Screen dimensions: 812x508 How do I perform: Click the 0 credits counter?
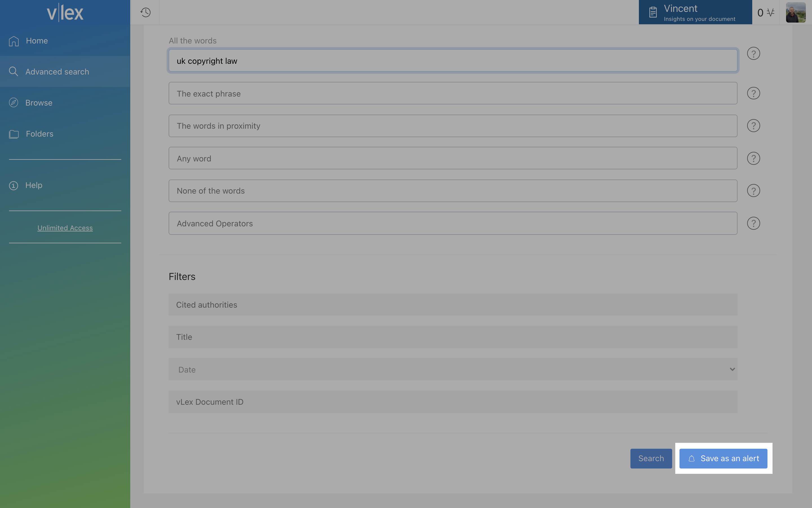[760, 13]
